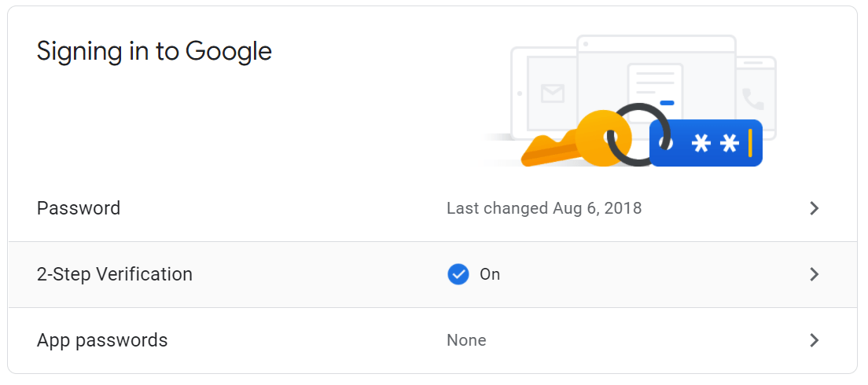868x385 pixels.
Task: Click the envelope icon on tablet illustration
Action: (553, 94)
